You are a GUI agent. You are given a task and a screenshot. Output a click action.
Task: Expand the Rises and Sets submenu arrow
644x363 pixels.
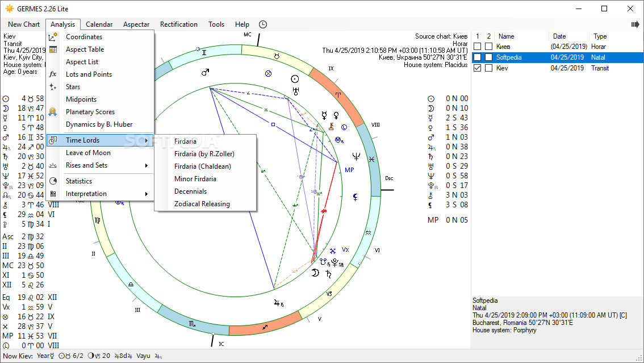click(x=146, y=165)
